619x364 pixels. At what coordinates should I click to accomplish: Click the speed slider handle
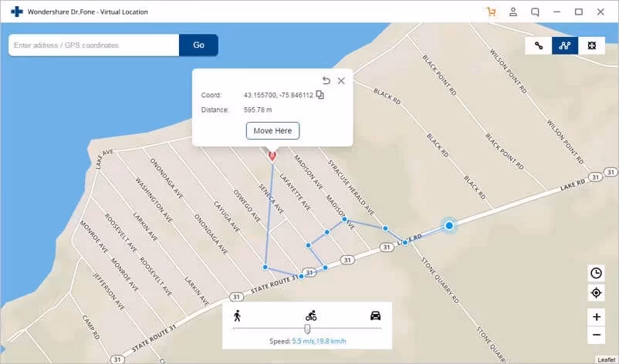[307, 329]
